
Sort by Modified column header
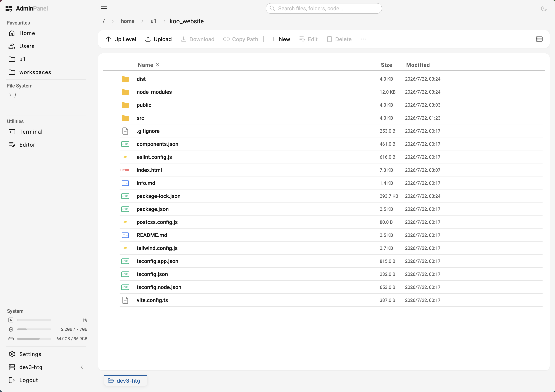point(418,65)
